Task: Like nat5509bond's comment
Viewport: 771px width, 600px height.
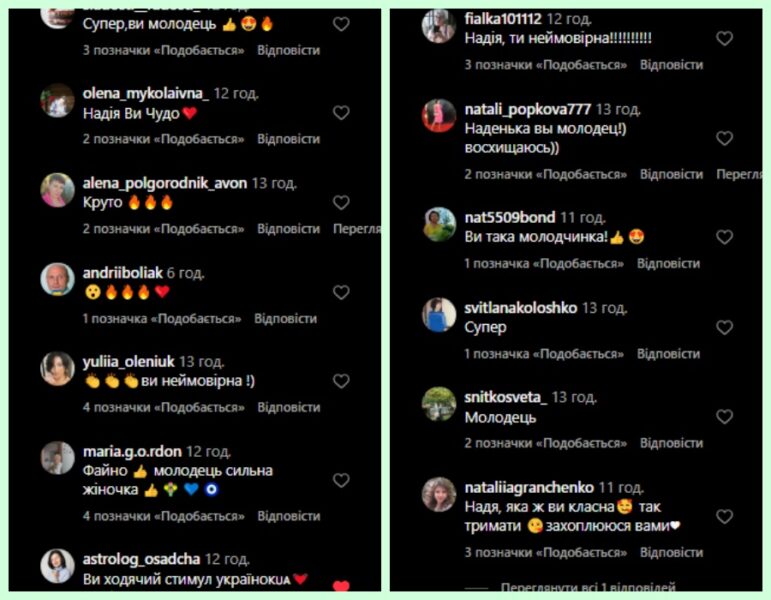Action: click(x=724, y=238)
